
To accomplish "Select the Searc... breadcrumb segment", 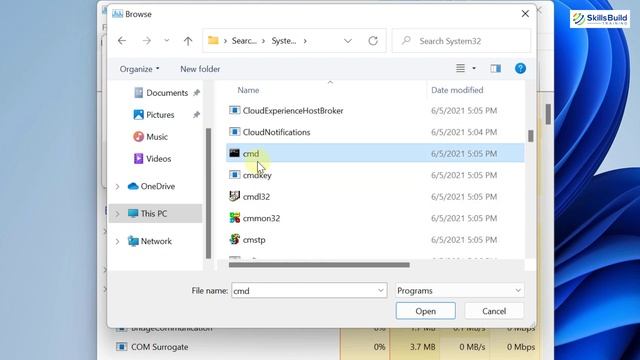I will click(x=244, y=41).
